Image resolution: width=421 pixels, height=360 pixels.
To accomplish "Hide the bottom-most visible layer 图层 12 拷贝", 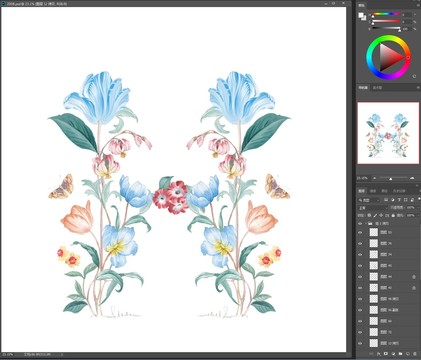I will pyautogui.click(x=360, y=343).
